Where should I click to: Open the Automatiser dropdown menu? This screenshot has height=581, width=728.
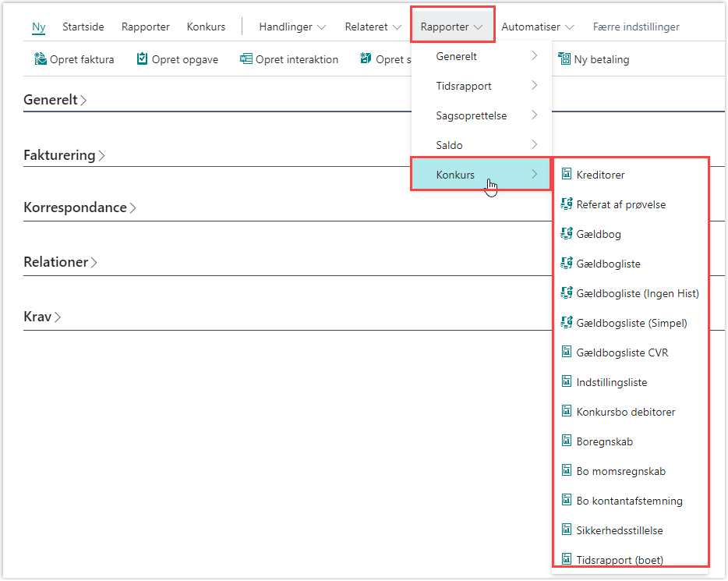coord(538,27)
